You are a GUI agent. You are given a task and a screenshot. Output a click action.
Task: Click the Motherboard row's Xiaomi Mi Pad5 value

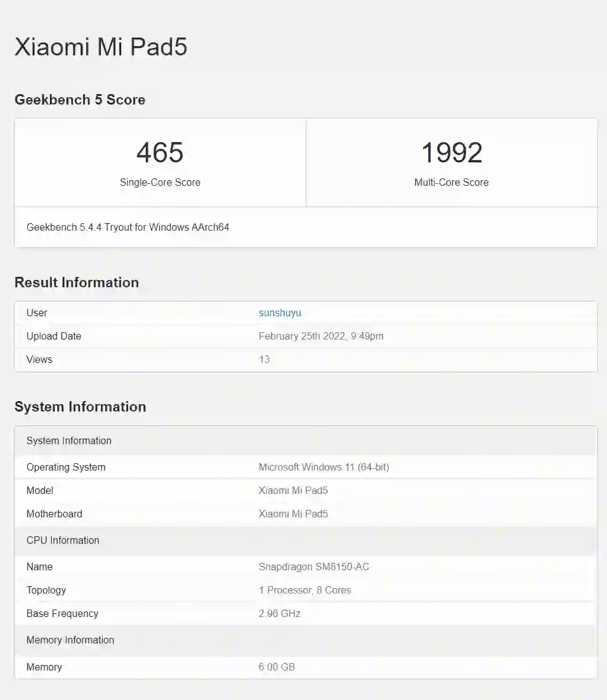click(293, 514)
